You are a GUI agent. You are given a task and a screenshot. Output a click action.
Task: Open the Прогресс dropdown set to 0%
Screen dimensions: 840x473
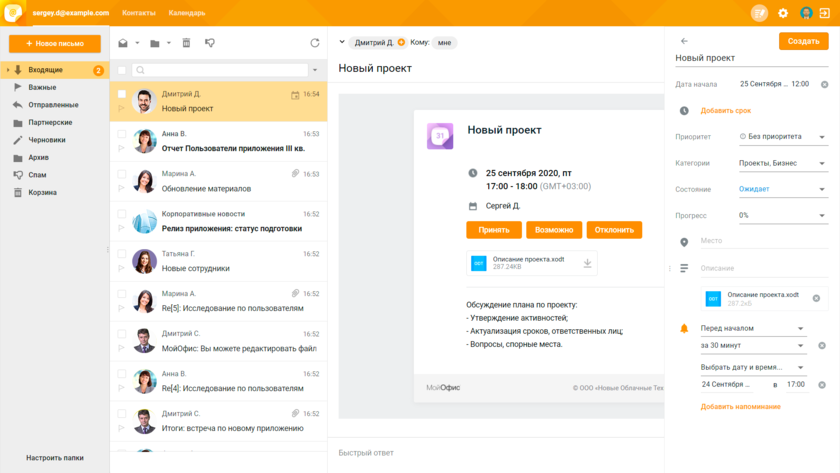click(x=782, y=215)
